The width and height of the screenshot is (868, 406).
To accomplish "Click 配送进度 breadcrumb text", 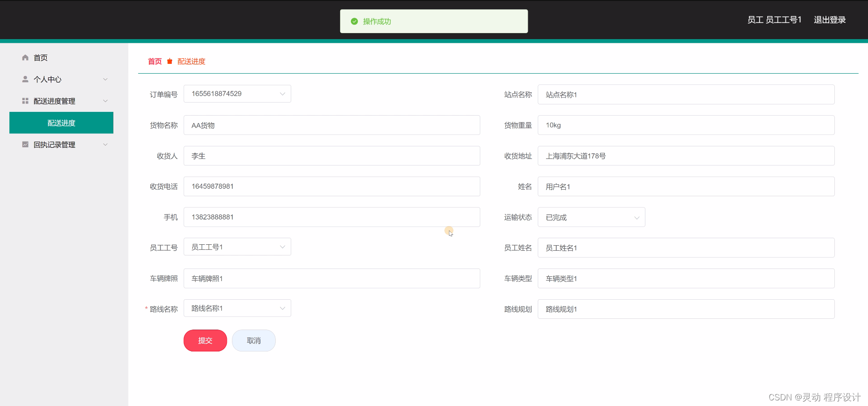I will pos(191,61).
